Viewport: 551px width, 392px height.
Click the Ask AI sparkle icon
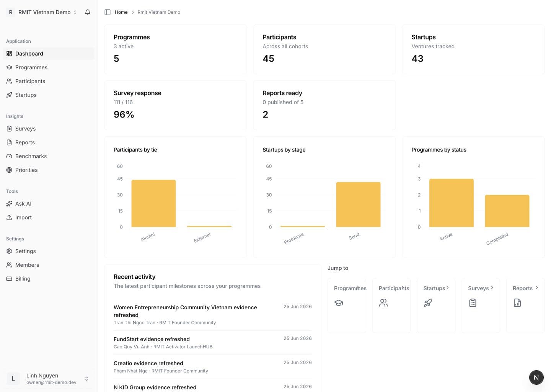[9, 204]
